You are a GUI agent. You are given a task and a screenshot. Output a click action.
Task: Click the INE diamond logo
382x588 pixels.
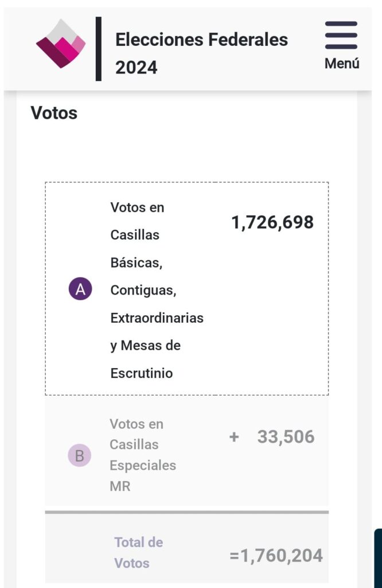click(x=61, y=44)
